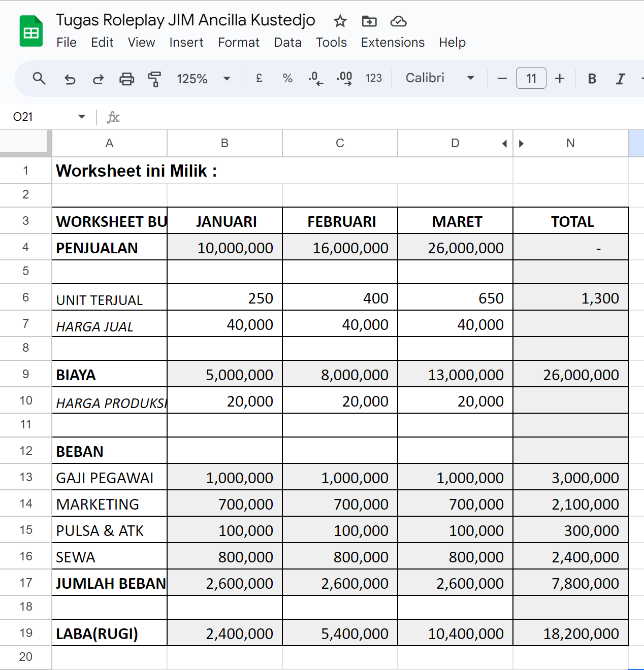644x670 pixels.
Task: Select the cell with 1,300
Action: [571, 297]
